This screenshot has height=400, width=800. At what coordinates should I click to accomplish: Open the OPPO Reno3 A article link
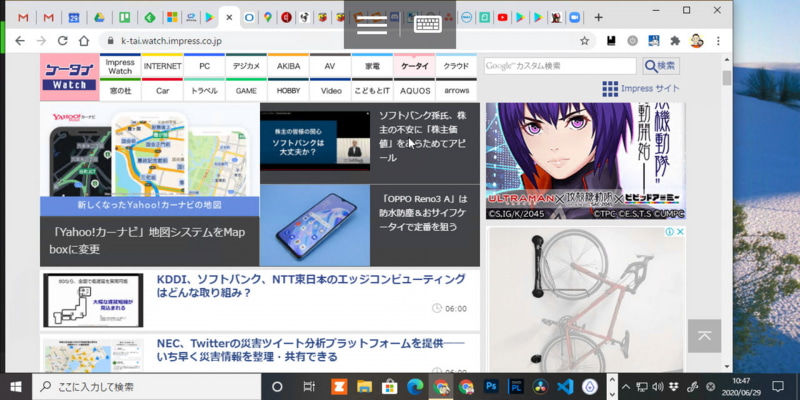coord(423,213)
